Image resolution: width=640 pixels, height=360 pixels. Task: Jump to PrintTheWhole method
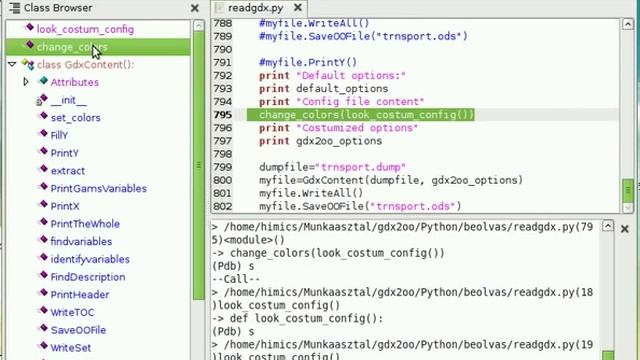tap(85, 224)
